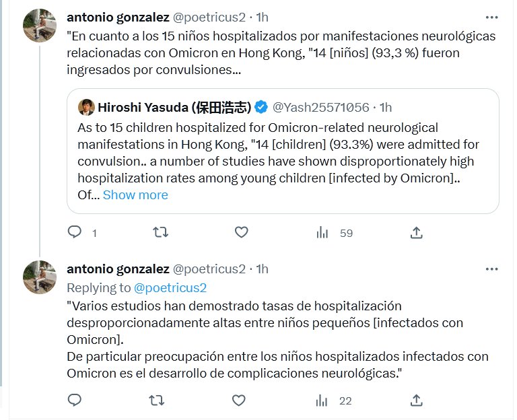Screen dimensions: 517x420
Task: Open the @Yash25571056 handle link
Action: click(320, 108)
